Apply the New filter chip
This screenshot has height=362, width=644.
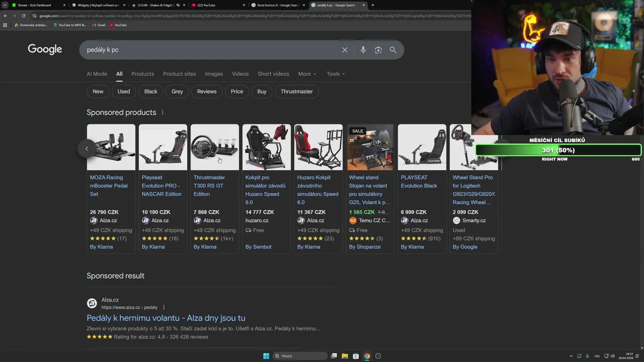98,92
